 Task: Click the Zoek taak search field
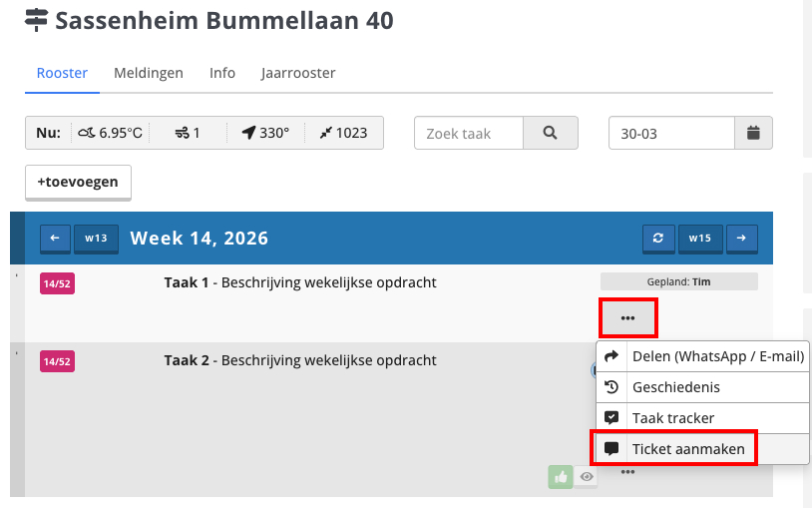coord(469,133)
